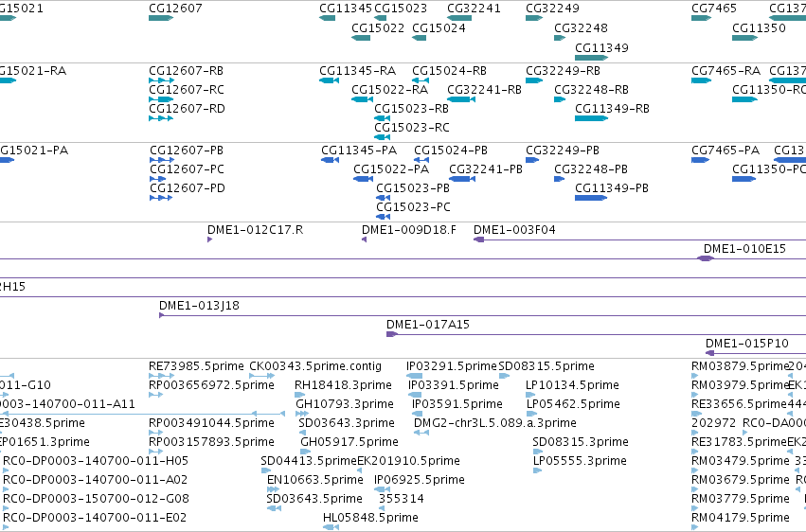
Task: Open protein CG7465-PA
Action: pos(725,150)
